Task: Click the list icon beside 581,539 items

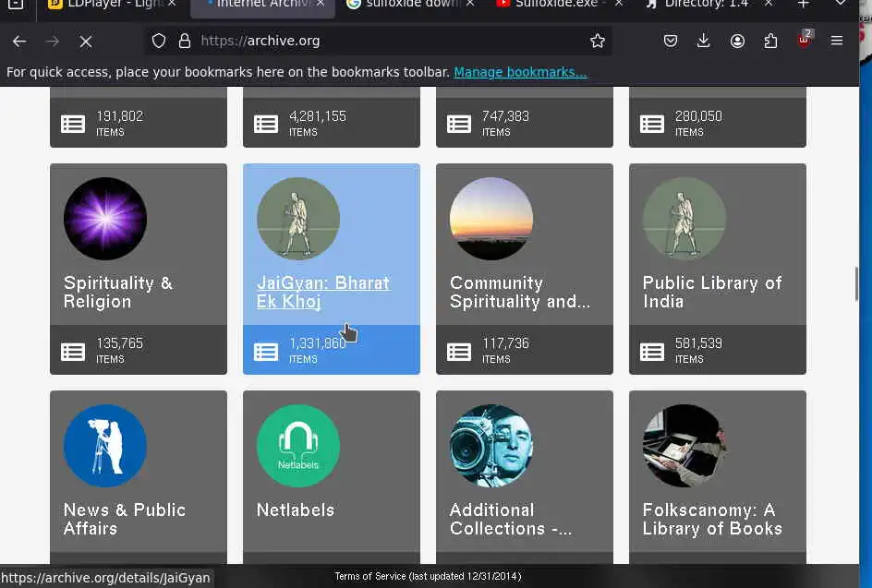Action: tap(652, 352)
